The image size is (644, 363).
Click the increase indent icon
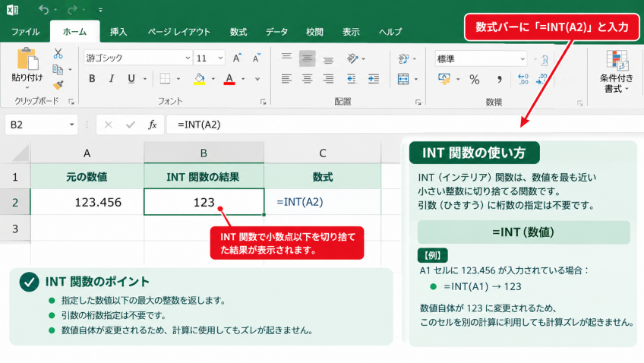tap(374, 79)
